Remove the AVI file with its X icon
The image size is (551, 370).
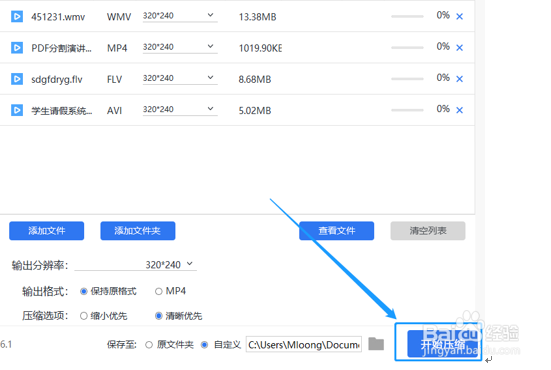click(x=459, y=110)
